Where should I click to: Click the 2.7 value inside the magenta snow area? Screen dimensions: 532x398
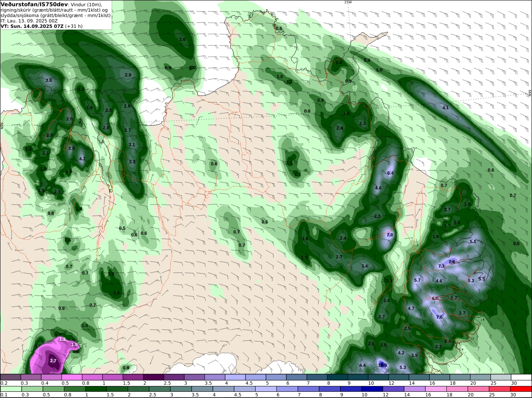click(53, 361)
